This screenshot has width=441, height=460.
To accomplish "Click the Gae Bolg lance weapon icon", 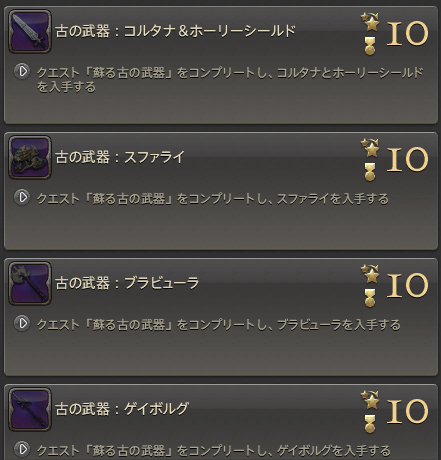I will pos(30,409).
